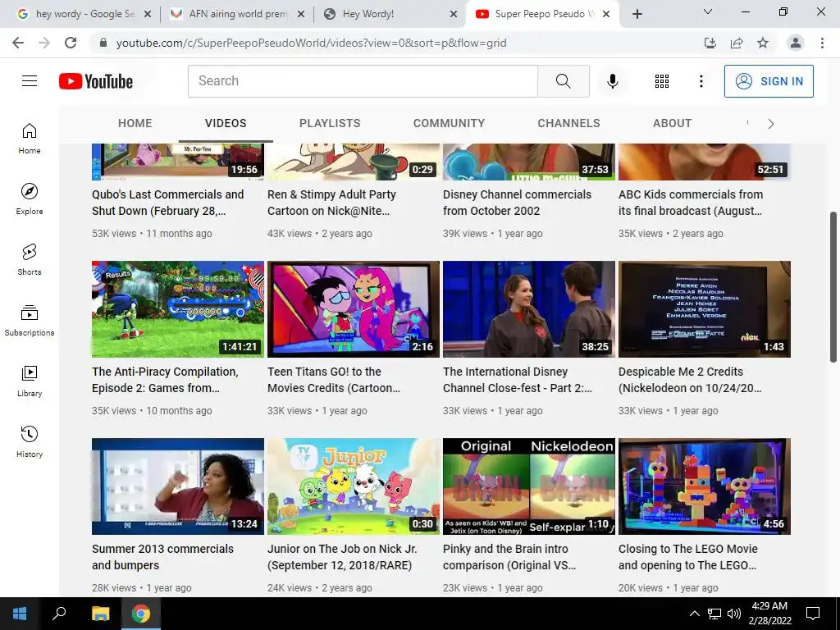This screenshot has width=840, height=630.
Task: Click the Chrome icon in the taskbar
Action: 141,614
